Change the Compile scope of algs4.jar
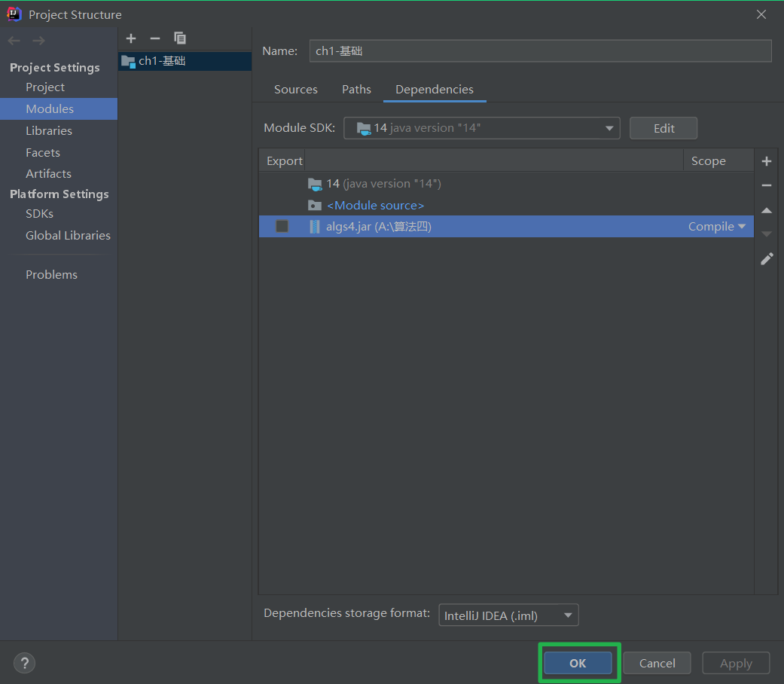784x684 pixels. click(x=715, y=226)
